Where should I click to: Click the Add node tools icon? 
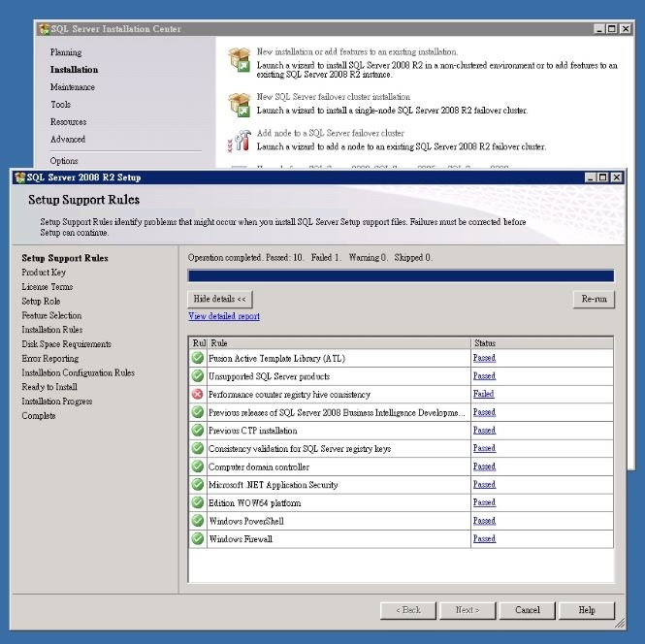(240, 141)
